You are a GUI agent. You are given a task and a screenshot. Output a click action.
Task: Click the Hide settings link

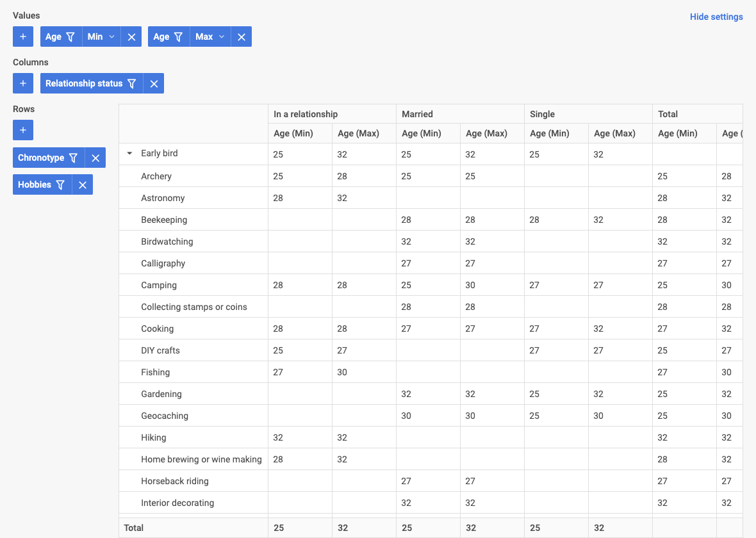716,17
